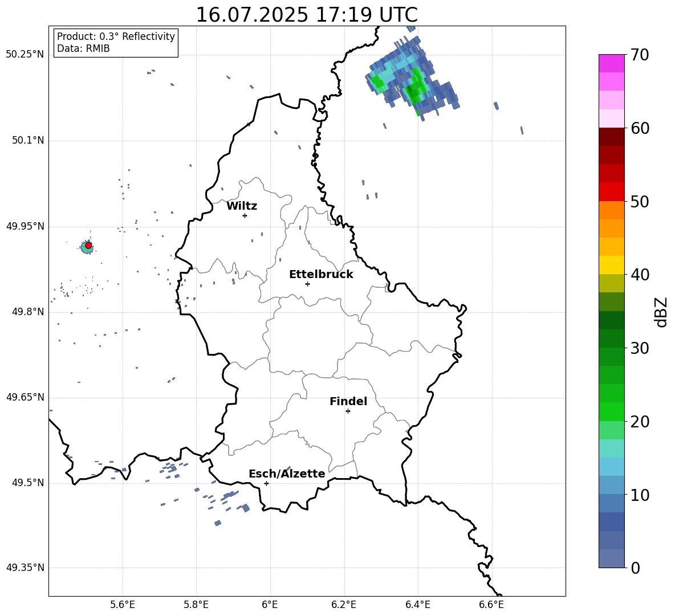The height and width of the screenshot is (616, 675).
Task: Click the 49.95°N latitude label
Action: 25,226
